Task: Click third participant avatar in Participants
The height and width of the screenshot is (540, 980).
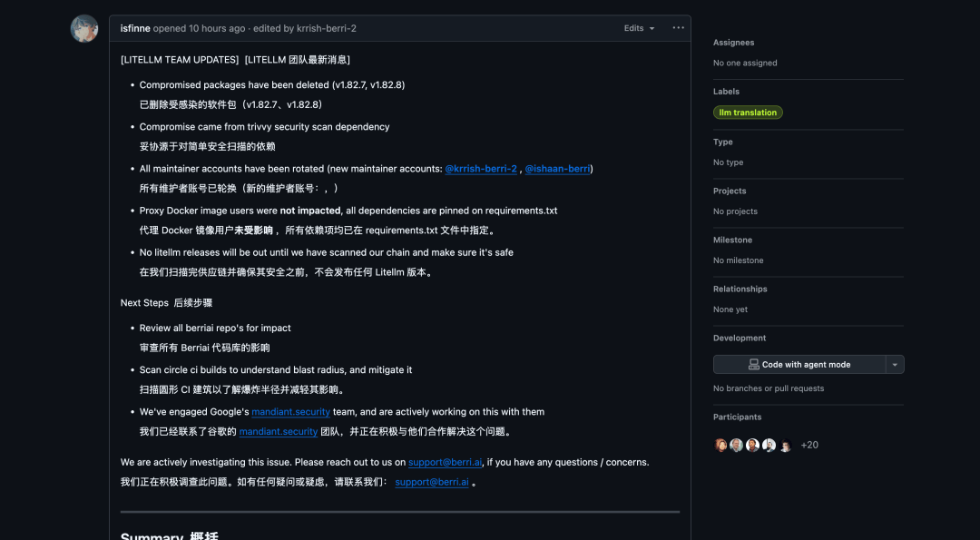Action: (x=752, y=445)
